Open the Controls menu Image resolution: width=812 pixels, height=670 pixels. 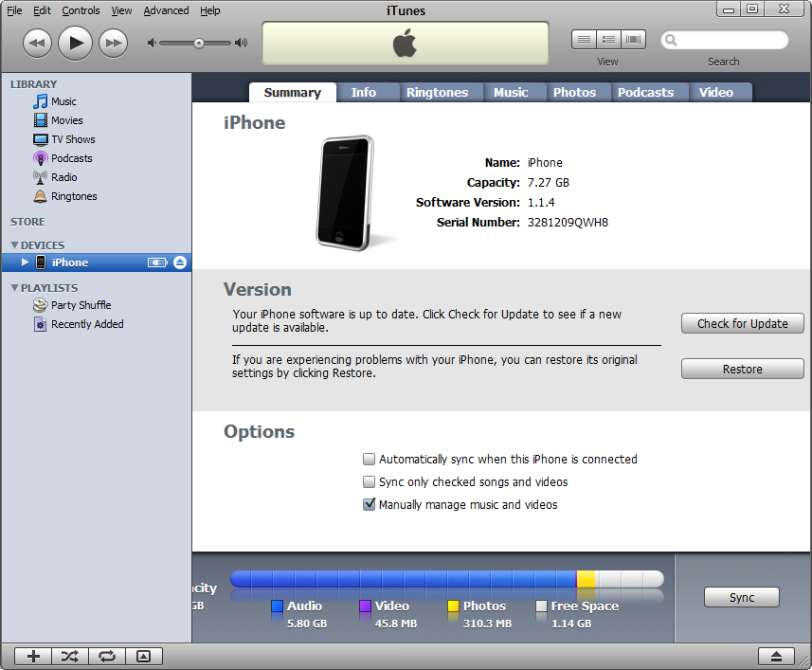[81, 10]
